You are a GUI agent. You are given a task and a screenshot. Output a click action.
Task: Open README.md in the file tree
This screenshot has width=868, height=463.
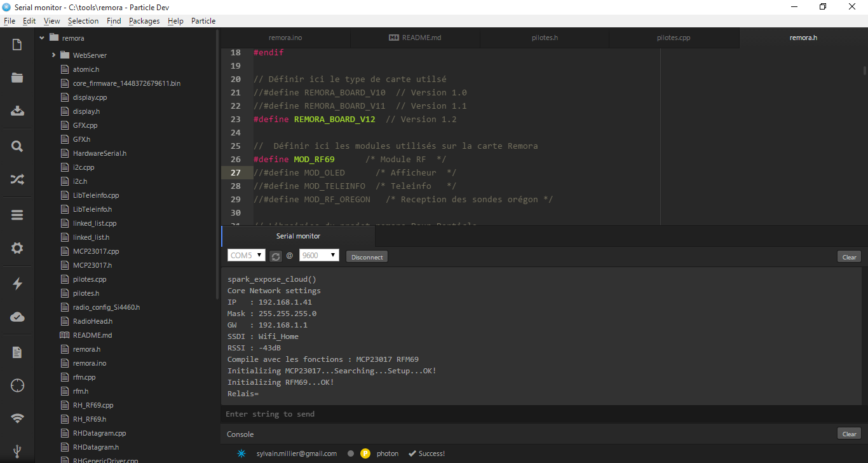coord(92,335)
